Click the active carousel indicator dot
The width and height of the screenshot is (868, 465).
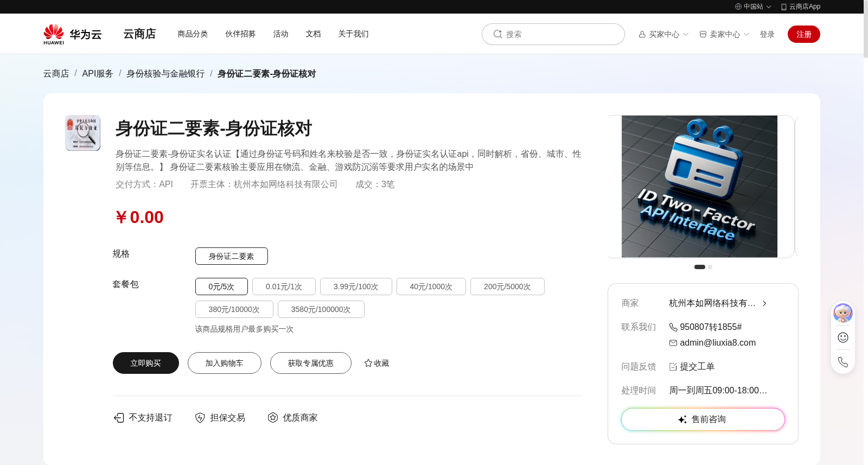pyautogui.click(x=700, y=267)
